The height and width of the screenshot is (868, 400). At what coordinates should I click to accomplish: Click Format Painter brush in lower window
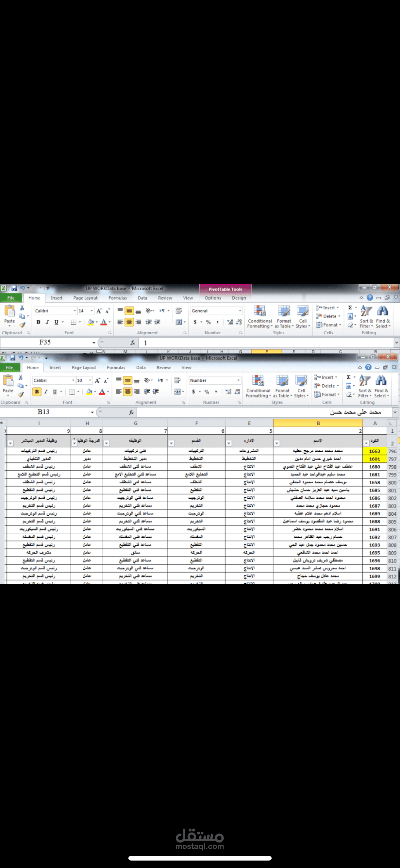[21, 394]
